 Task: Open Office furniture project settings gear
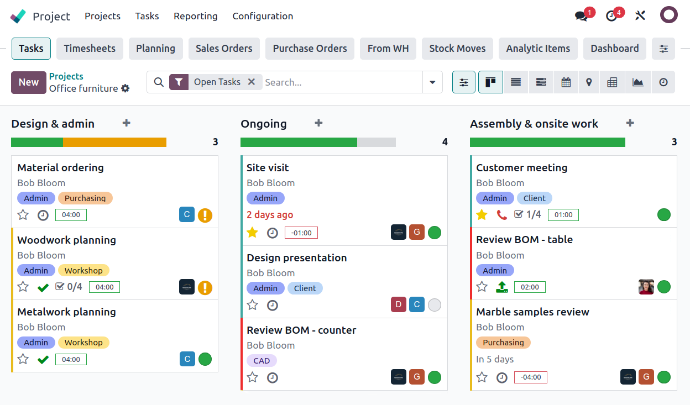coord(125,89)
